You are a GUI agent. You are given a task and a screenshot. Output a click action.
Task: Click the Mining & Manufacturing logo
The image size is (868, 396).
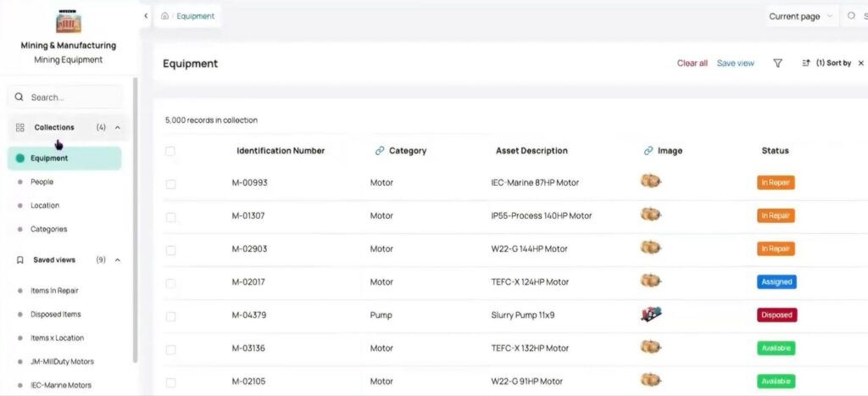click(x=69, y=21)
